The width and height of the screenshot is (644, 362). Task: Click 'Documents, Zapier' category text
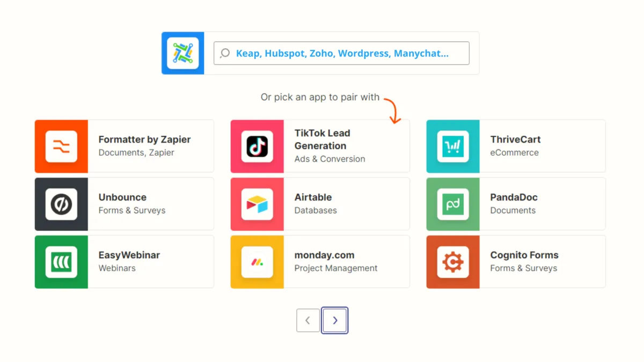[x=136, y=153]
